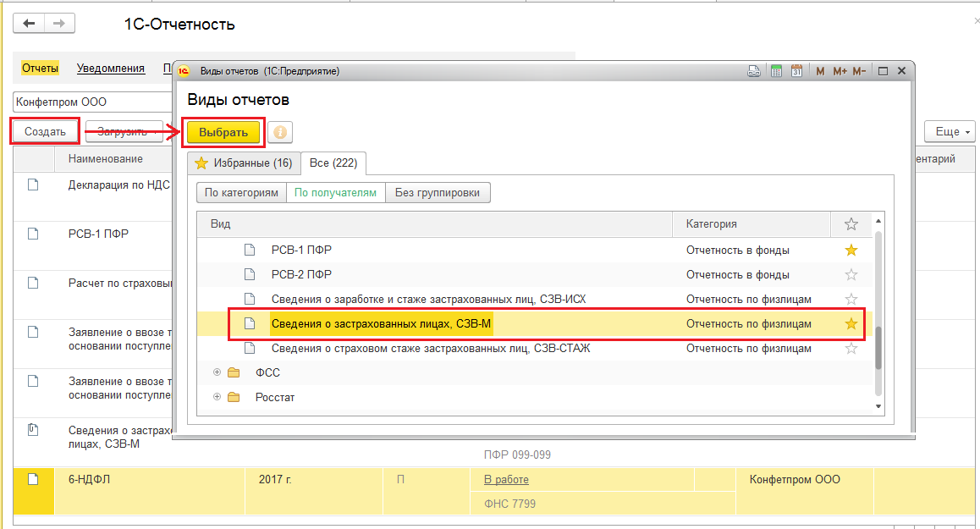Expand the Росстат folder node
The width and height of the screenshot is (980, 529).
[217, 397]
